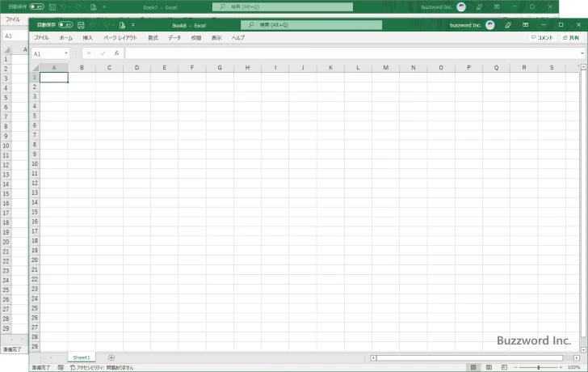Add a new sheet with the plus icon
The width and height of the screenshot is (588, 372).
111,357
